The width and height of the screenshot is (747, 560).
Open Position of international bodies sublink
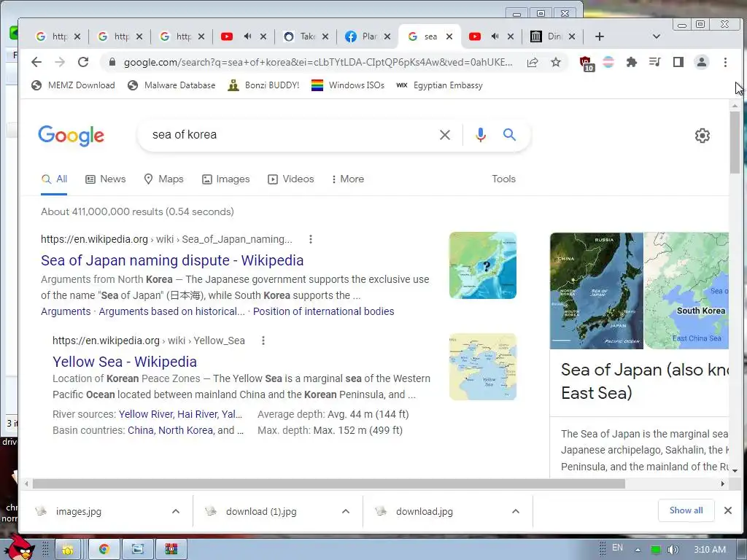(x=323, y=311)
